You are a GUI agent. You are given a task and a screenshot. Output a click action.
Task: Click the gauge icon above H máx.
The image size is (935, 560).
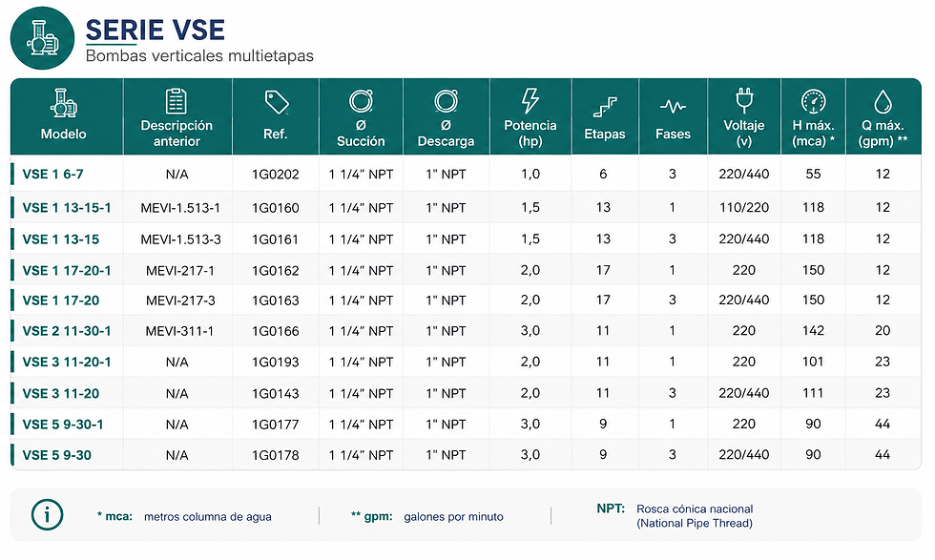pyautogui.click(x=813, y=101)
